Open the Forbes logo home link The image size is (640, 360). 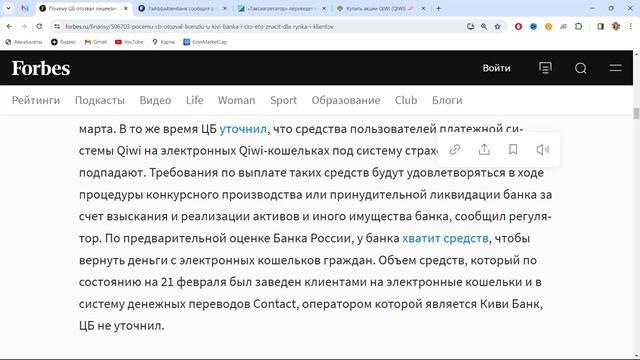[41, 68]
